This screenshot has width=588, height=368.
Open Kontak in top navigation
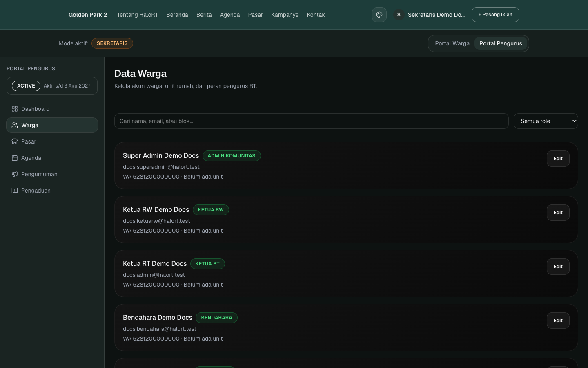pyautogui.click(x=316, y=15)
